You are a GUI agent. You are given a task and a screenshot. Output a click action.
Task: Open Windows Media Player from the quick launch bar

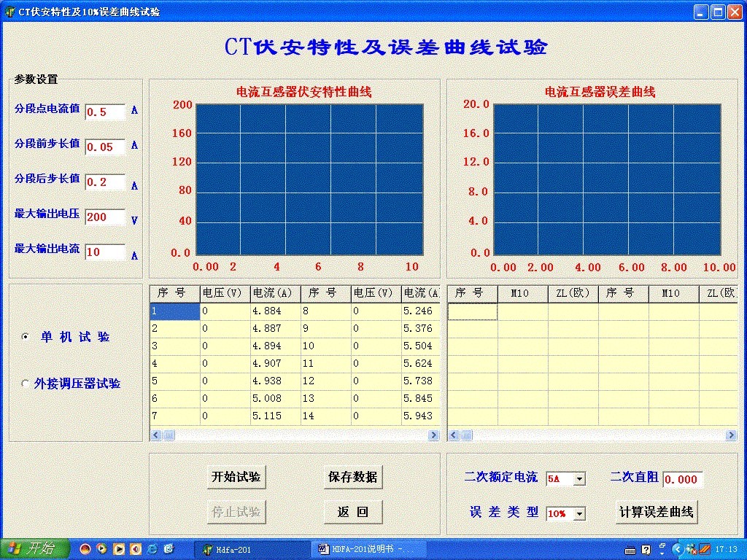pyautogui.click(x=102, y=549)
